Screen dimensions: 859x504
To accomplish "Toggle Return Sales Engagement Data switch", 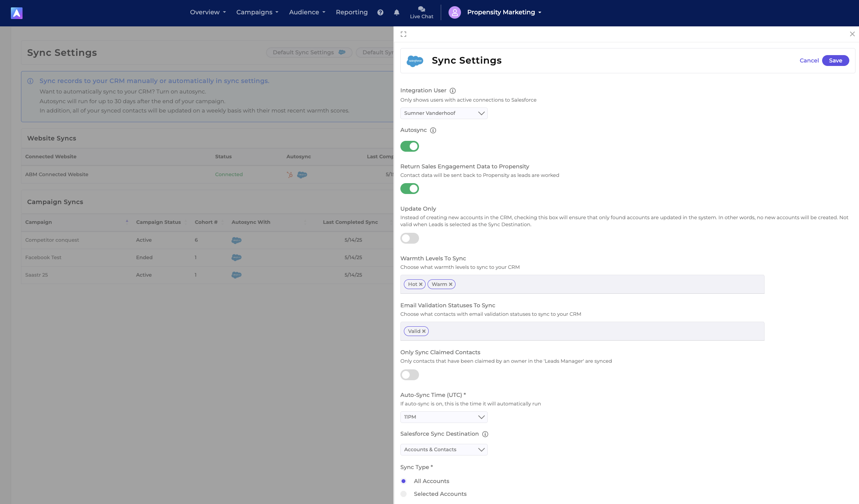I will (x=410, y=189).
